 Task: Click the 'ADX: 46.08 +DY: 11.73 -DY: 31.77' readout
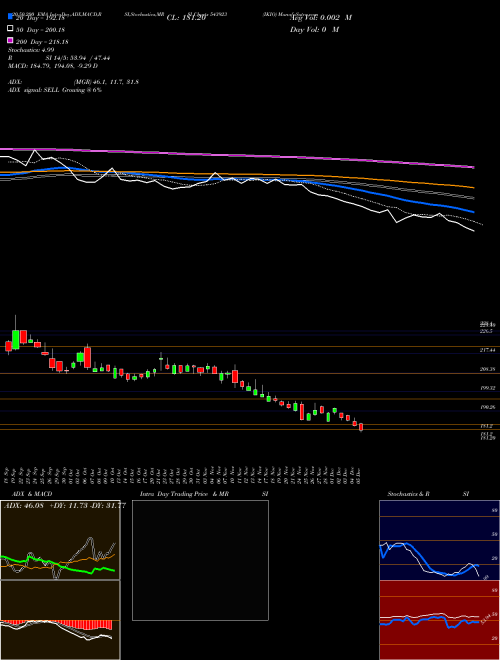(x=64, y=506)
